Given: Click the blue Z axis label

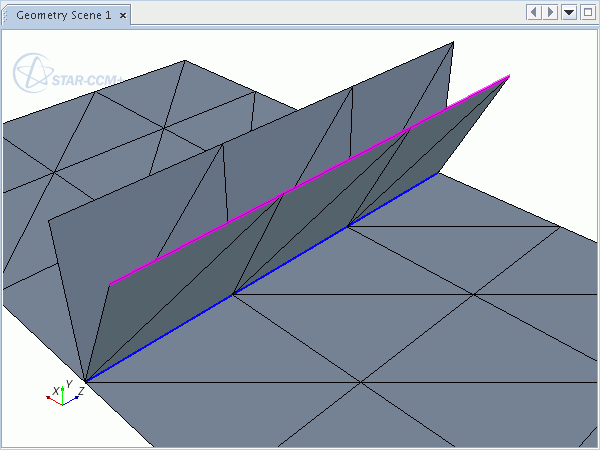Looking at the screenshot, I should pyautogui.click(x=79, y=392).
